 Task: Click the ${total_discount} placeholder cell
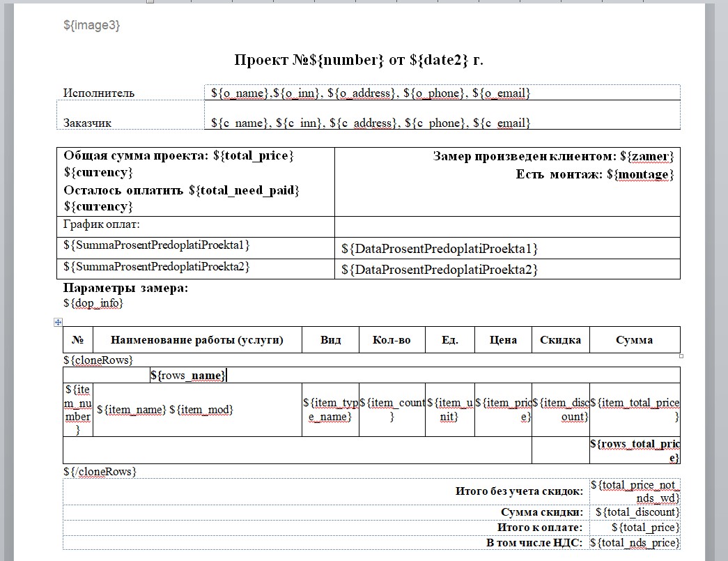coord(635,512)
